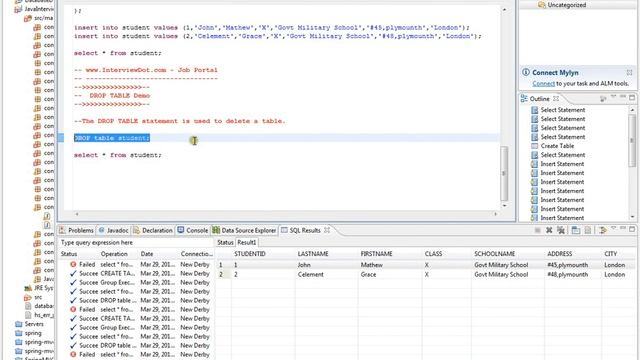This screenshot has height=360, width=640.
Task: Open the Outline view menu arrow
Action: pos(613,97)
